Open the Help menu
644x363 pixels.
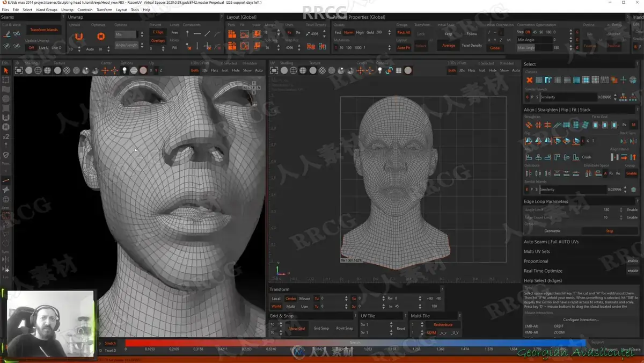click(147, 10)
